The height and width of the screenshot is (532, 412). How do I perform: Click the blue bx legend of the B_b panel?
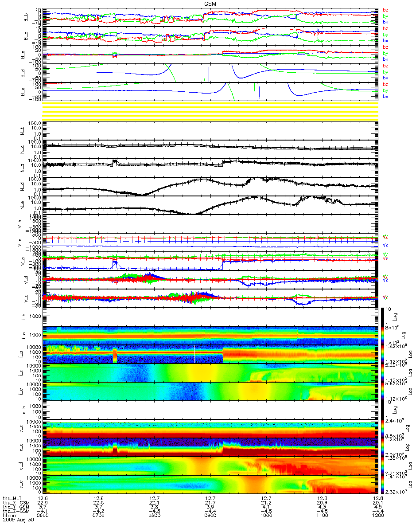point(385,22)
